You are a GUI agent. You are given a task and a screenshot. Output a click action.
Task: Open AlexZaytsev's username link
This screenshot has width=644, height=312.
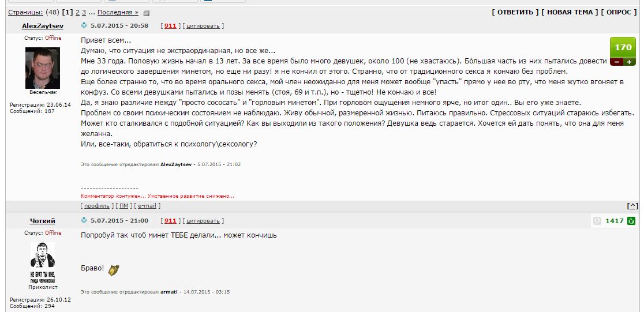[43, 25]
